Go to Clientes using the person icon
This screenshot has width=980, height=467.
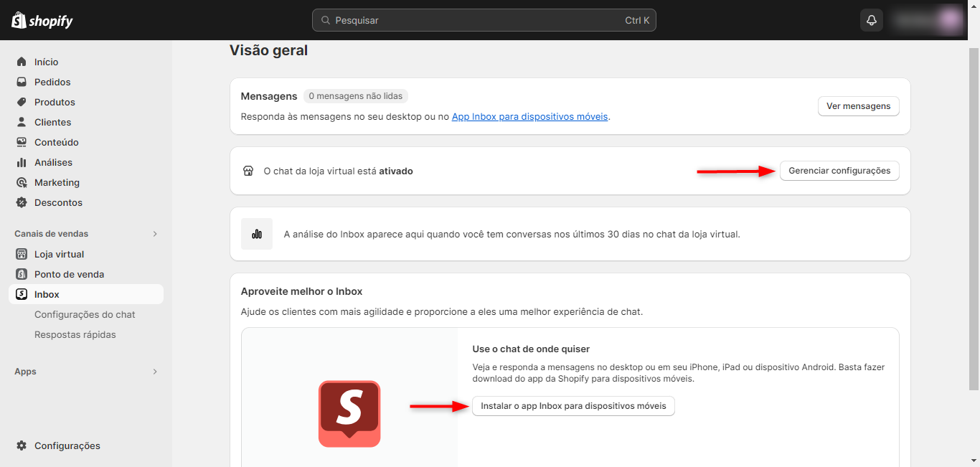pyautogui.click(x=22, y=122)
